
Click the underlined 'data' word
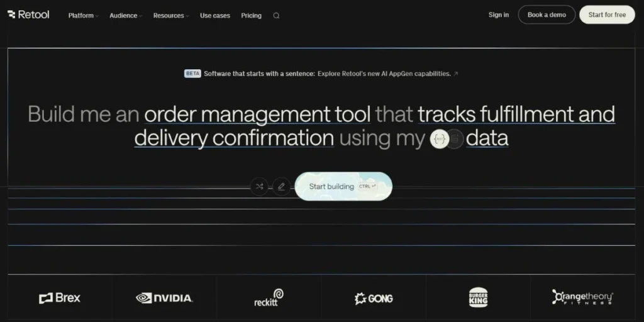point(487,138)
